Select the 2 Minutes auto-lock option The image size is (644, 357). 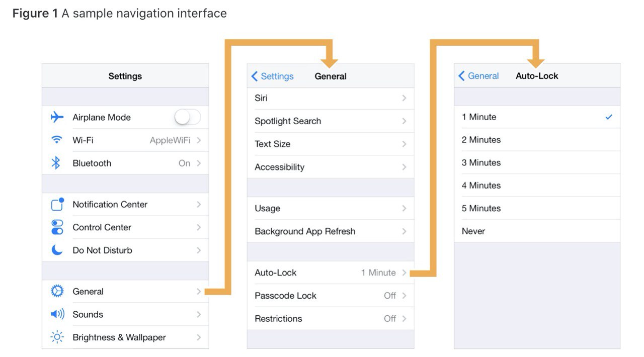pyautogui.click(x=537, y=140)
